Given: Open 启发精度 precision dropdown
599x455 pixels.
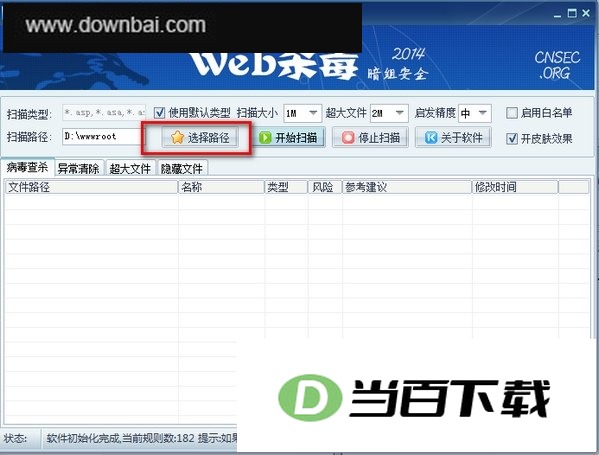Looking at the screenshot, I should (x=474, y=113).
